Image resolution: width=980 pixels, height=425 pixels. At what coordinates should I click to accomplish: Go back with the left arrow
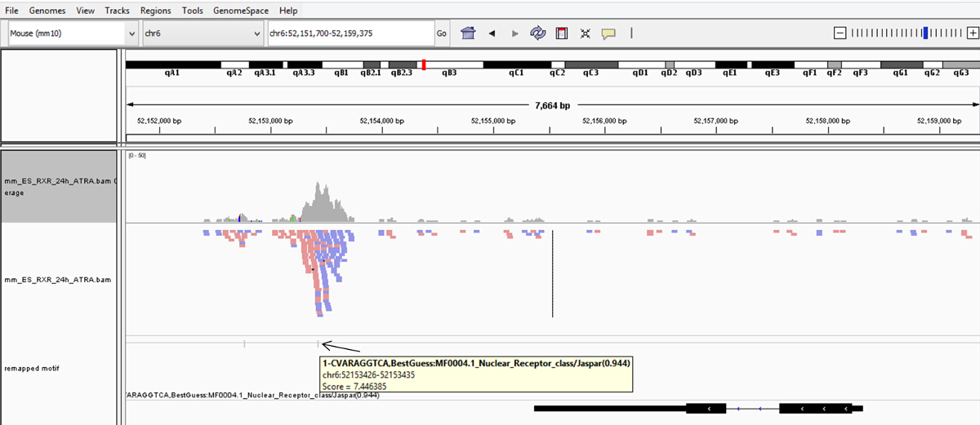point(492,33)
